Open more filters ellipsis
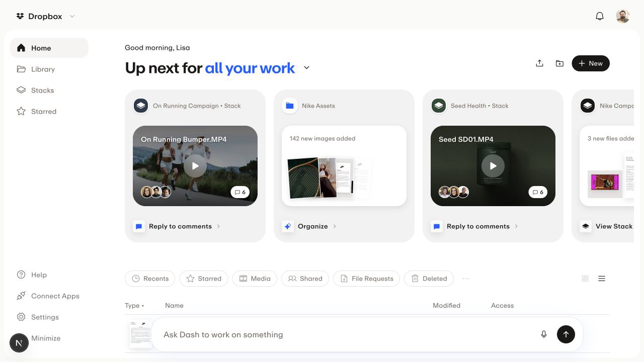Viewport: 644px width, 362px height. 466,279
